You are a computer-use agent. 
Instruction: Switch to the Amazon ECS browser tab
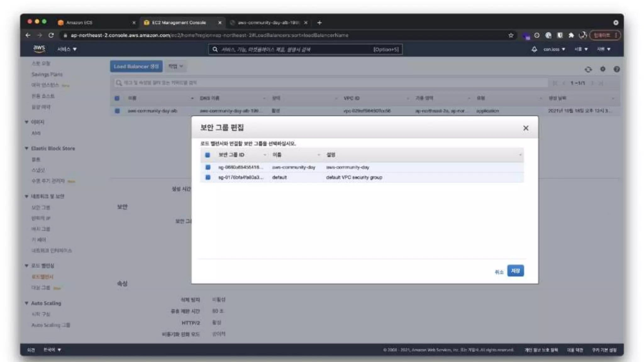[x=79, y=23]
